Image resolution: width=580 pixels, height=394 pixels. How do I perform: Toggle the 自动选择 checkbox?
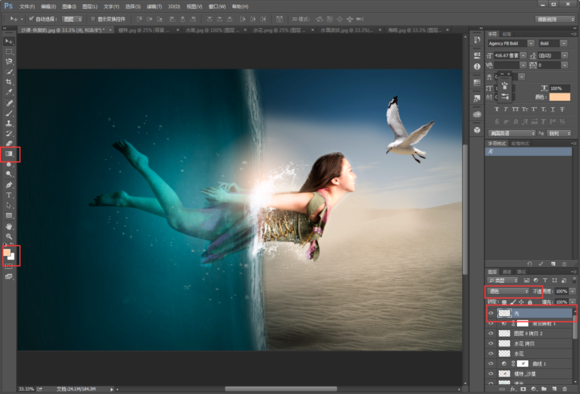[x=31, y=18]
